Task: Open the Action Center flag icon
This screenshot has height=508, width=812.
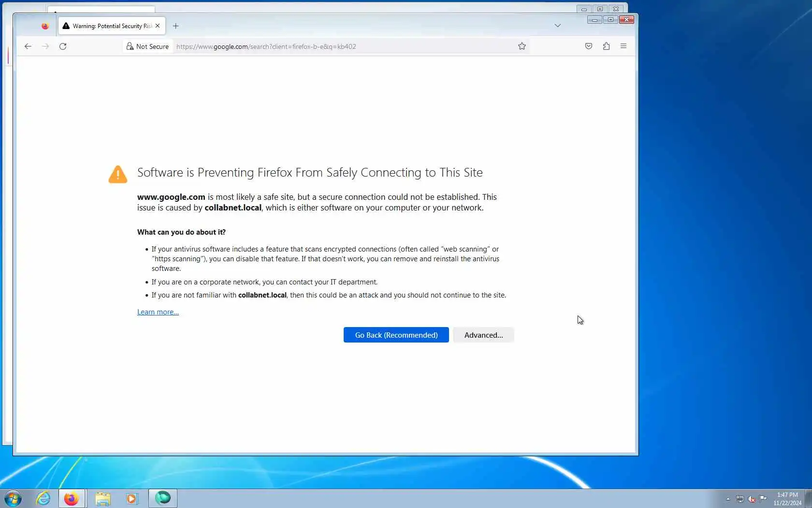Action: point(763,499)
